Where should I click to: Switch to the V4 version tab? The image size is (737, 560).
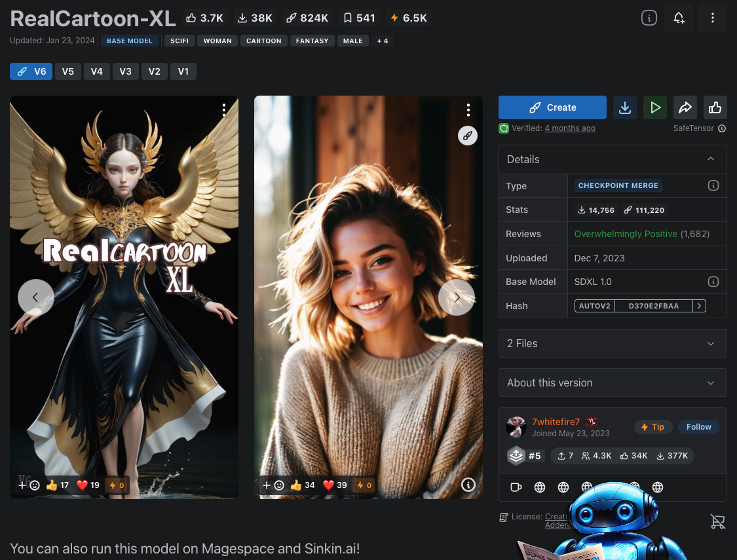[x=97, y=71]
